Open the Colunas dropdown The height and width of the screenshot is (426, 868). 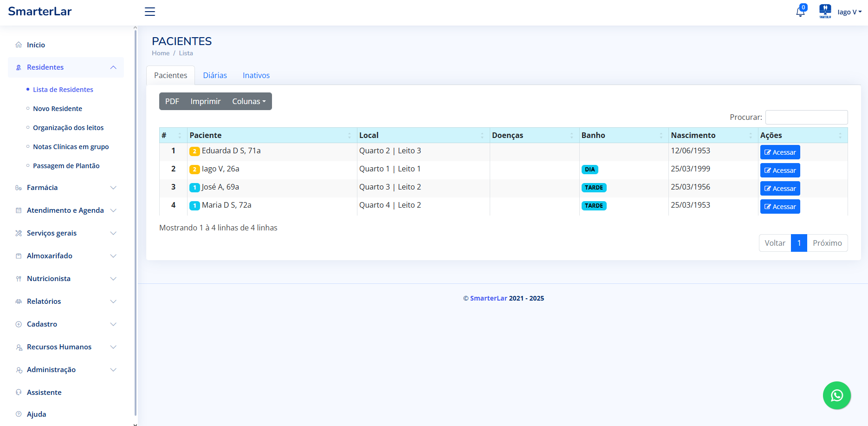pyautogui.click(x=249, y=101)
